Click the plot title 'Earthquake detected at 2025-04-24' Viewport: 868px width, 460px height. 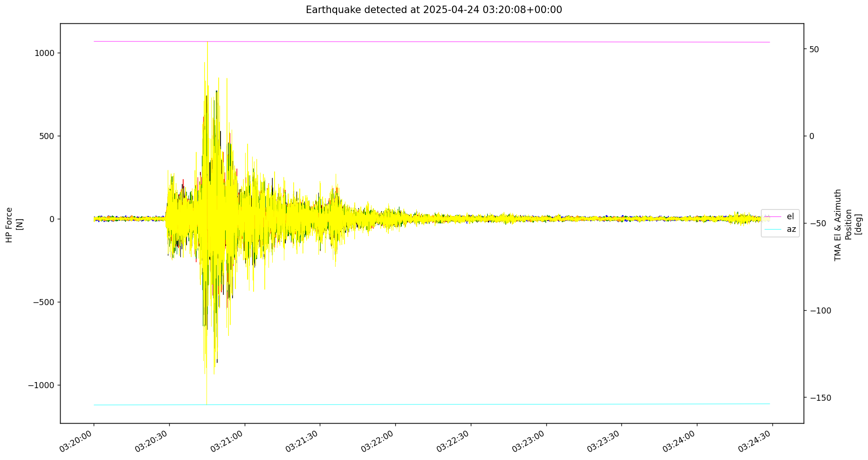click(x=434, y=10)
